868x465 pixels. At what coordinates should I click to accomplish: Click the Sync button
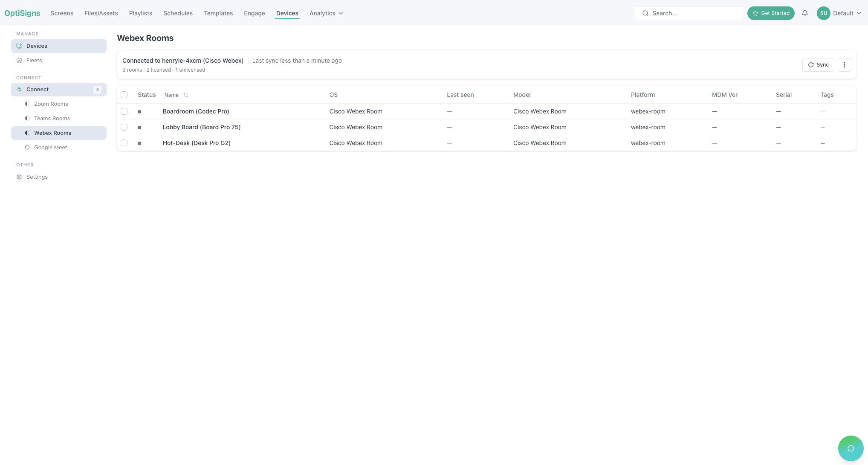[x=818, y=65]
